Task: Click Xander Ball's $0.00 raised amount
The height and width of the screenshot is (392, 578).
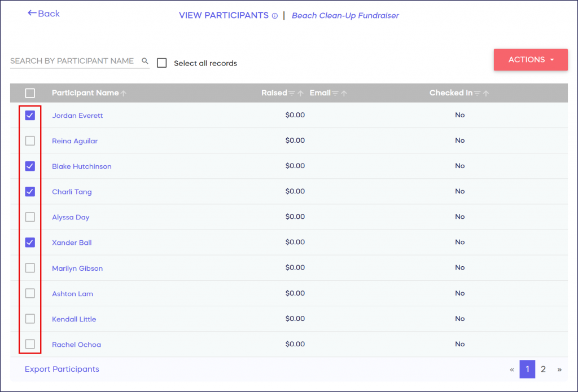Action: tap(295, 242)
